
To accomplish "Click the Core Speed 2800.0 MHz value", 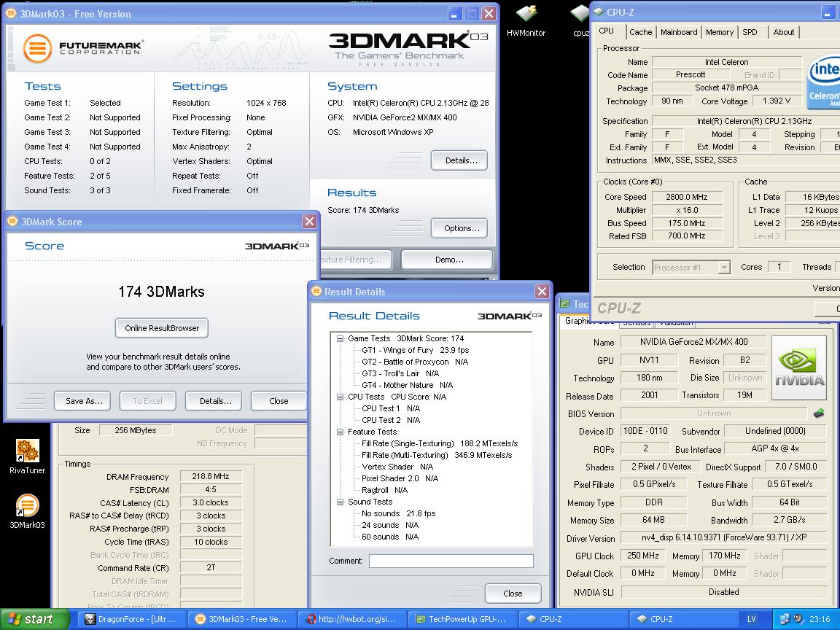I will click(x=687, y=197).
